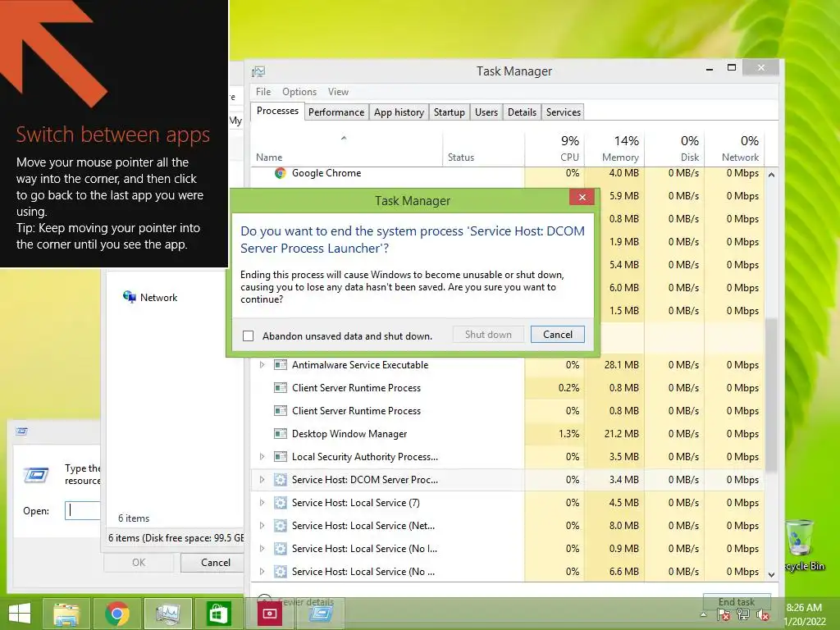Switch to the Details tab

point(522,112)
